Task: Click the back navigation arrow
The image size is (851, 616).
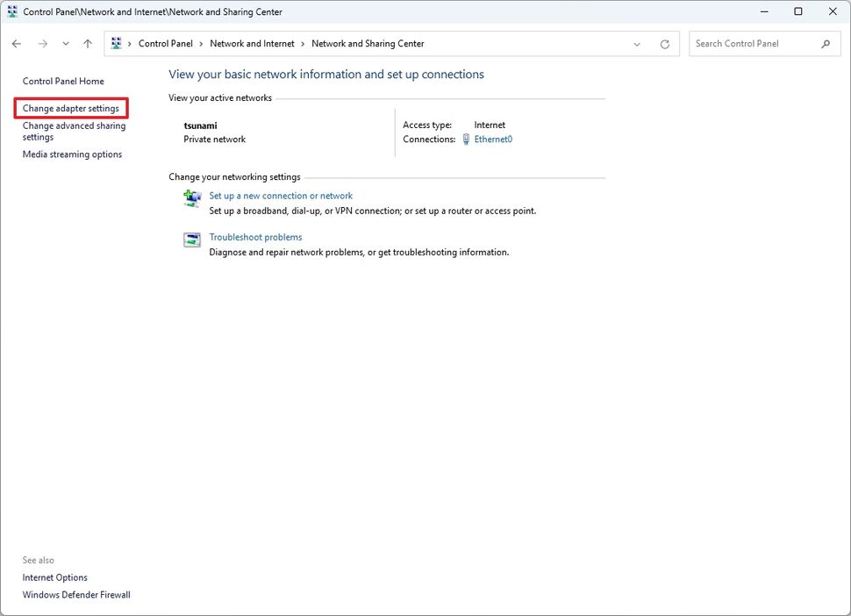Action: click(16, 43)
